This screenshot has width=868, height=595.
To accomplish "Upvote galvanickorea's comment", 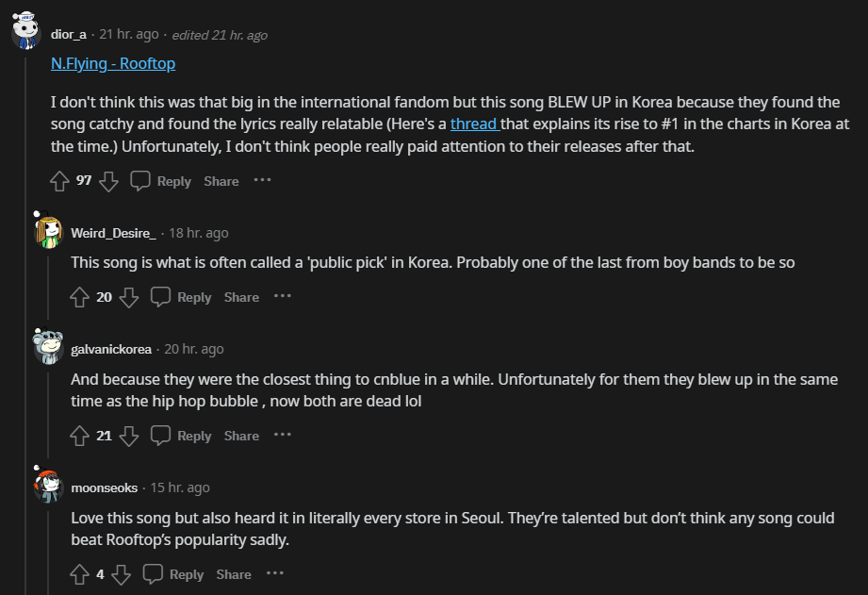I will [x=80, y=436].
